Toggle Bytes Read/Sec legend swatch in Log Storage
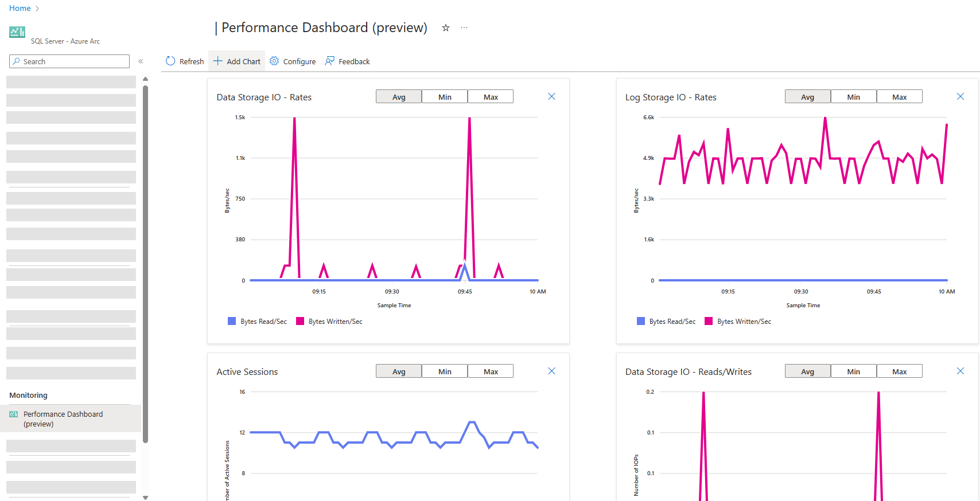 click(641, 322)
